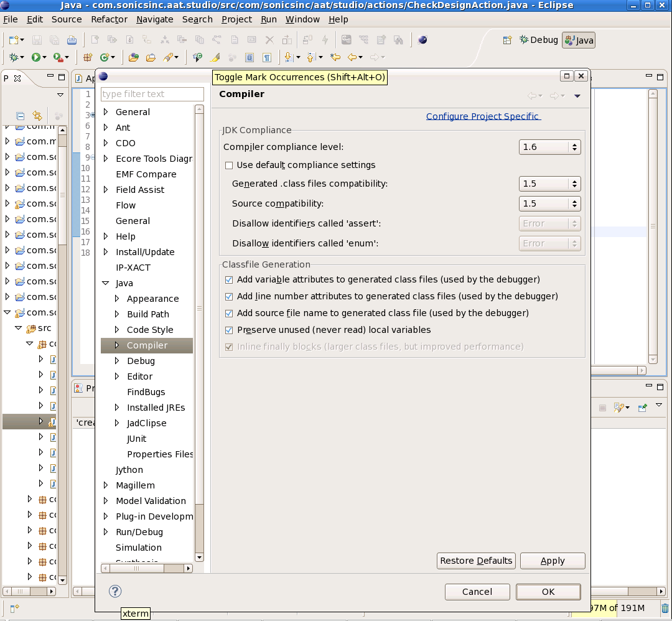Expand the Installed JREs tree node
The height and width of the screenshot is (621, 672).
click(x=117, y=407)
